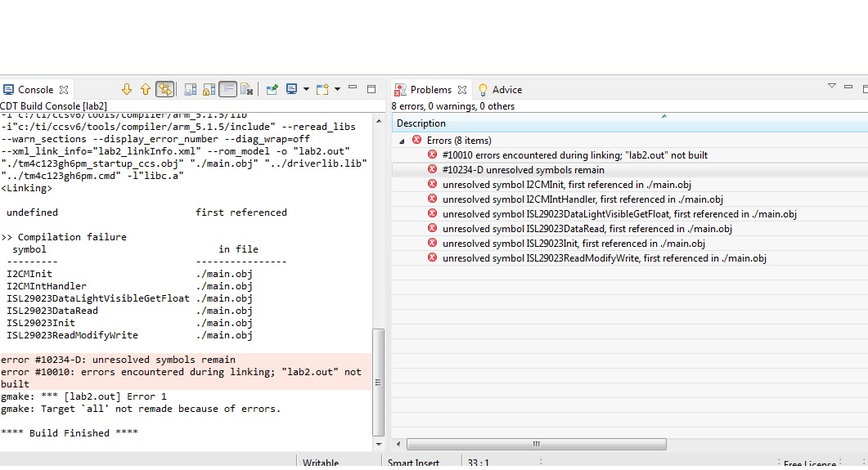Click 'error #10234-D: unresolved symbols remain' console line
Viewport: 868px width, 470px height.
pyautogui.click(x=118, y=360)
